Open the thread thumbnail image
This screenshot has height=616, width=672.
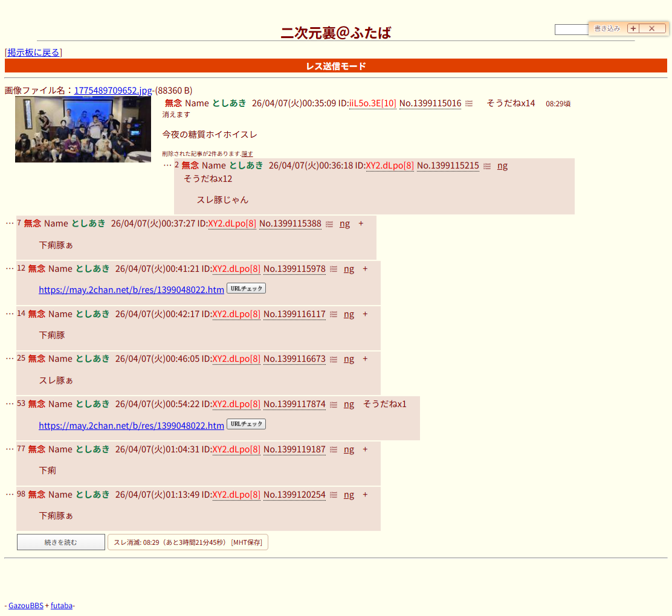(x=83, y=129)
